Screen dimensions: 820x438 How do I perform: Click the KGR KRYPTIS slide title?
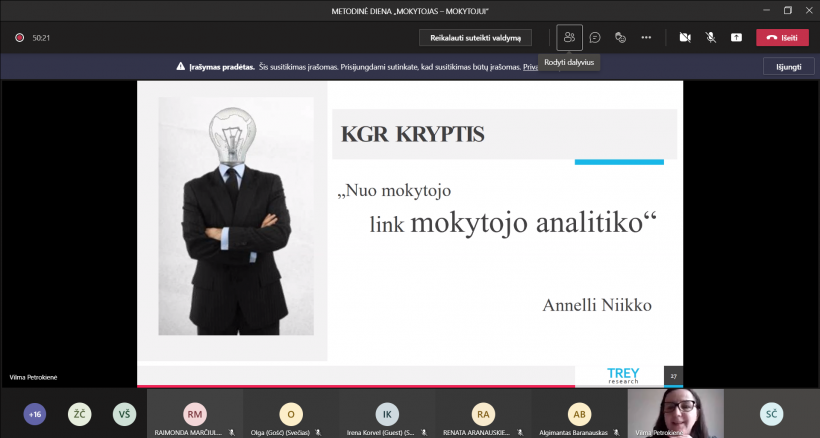(x=413, y=134)
